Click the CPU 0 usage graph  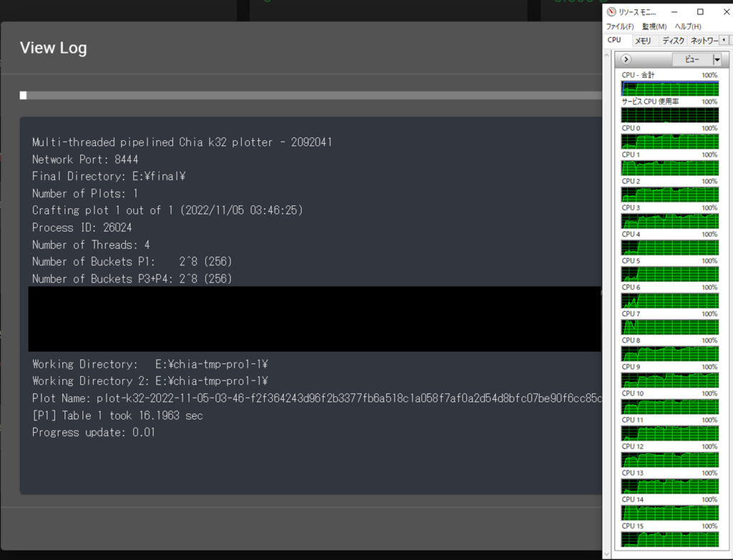(x=669, y=142)
